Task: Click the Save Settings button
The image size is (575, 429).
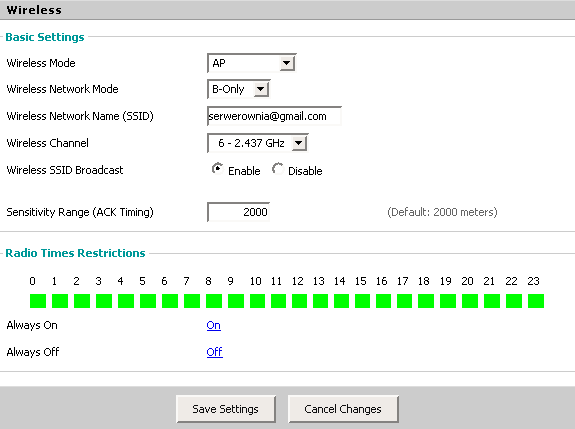Action: coord(226,409)
